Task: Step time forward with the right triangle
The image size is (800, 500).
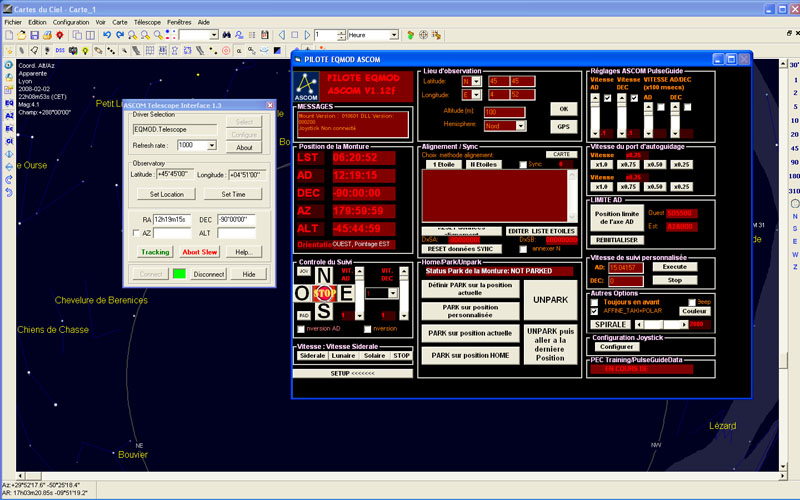Action: [307, 35]
